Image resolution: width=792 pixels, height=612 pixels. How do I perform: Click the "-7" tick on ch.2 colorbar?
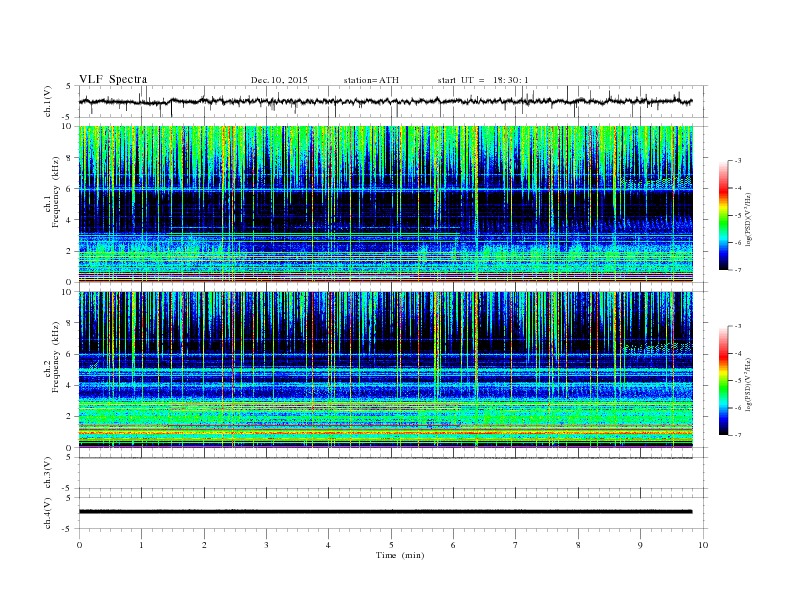click(737, 435)
